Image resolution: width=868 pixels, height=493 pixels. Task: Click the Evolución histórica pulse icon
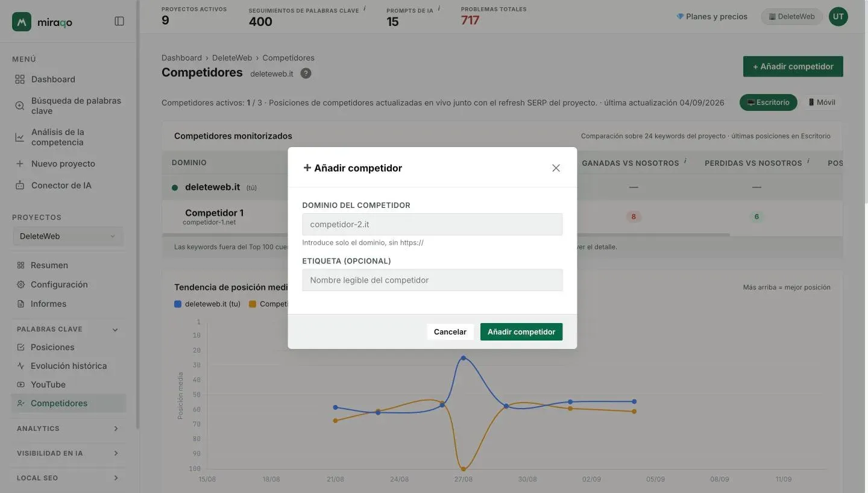click(20, 366)
